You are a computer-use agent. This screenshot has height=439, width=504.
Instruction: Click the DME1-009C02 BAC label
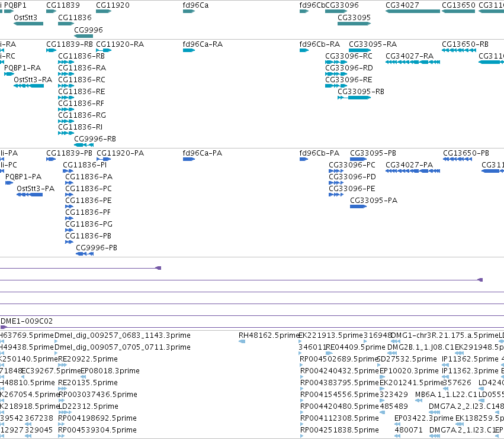(x=27, y=321)
